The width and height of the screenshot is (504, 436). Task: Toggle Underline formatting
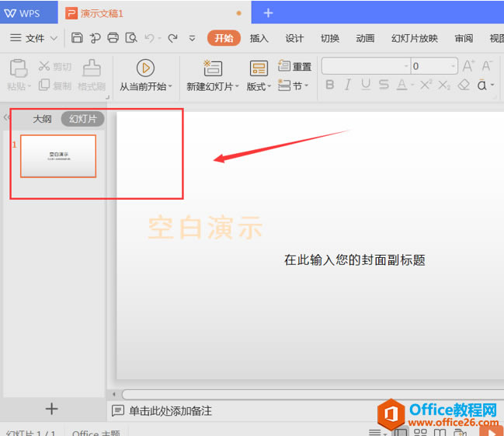(x=366, y=85)
